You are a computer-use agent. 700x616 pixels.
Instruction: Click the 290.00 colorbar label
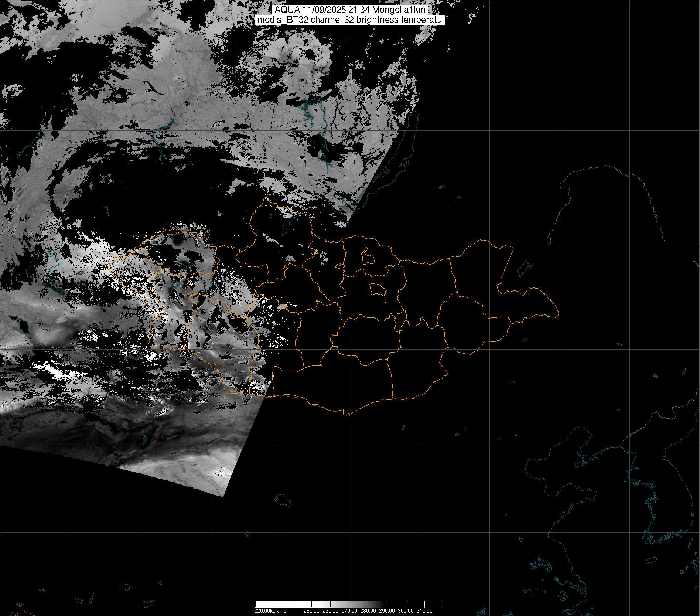[387, 611]
